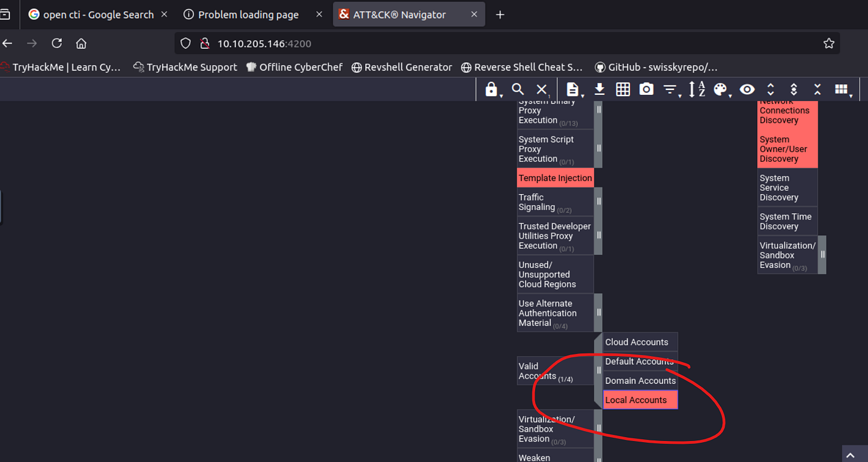Expand System Script Proxy Execution sub-techniques
The width and height of the screenshot is (868, 462).
pyautogui.click(x=598, y=149)
